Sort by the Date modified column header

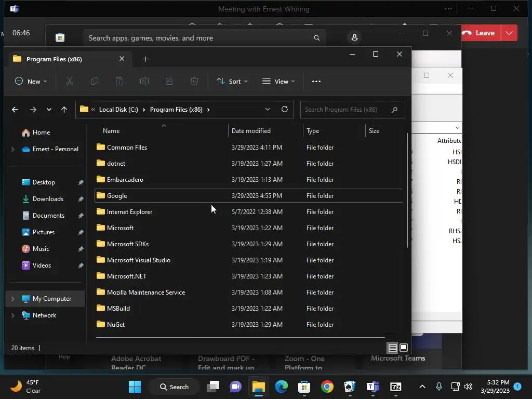(x=251, y=130)
